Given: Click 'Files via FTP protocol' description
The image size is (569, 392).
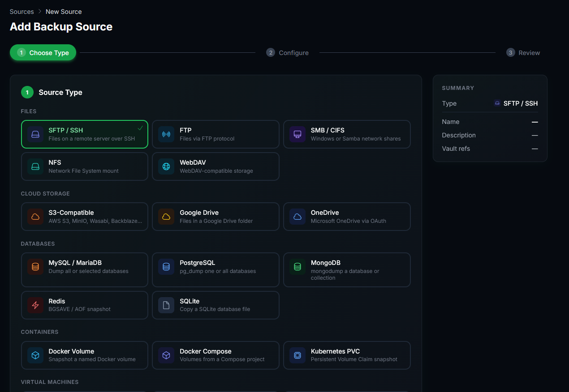Looking at the screenshot, I should tap(207, 139).
